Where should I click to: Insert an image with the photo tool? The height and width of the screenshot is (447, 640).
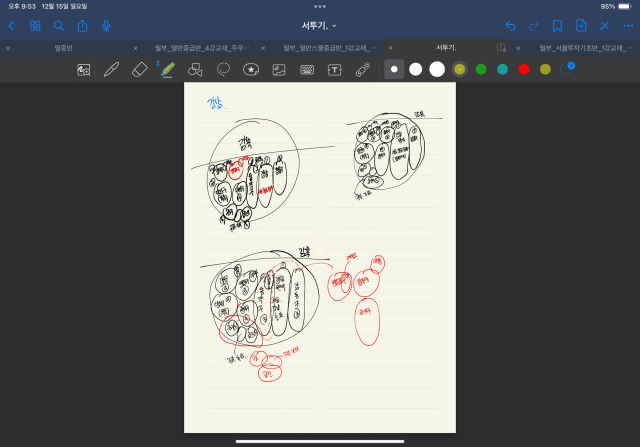[279, 70]
